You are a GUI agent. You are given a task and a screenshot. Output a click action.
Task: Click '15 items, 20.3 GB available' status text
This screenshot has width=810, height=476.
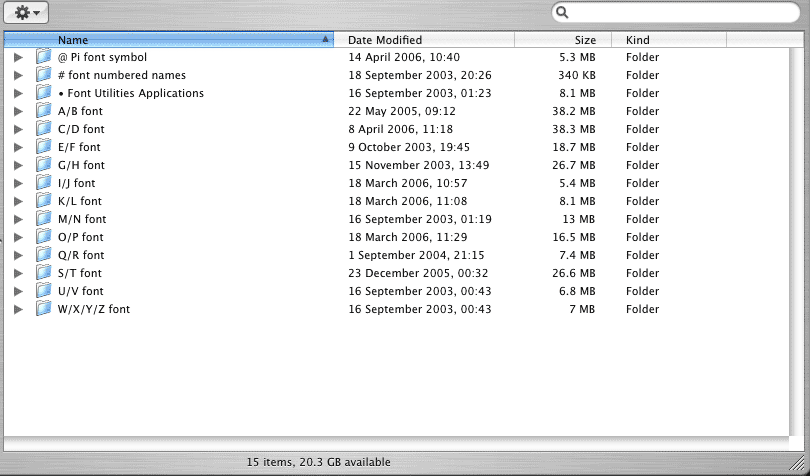tap(319, 462)
